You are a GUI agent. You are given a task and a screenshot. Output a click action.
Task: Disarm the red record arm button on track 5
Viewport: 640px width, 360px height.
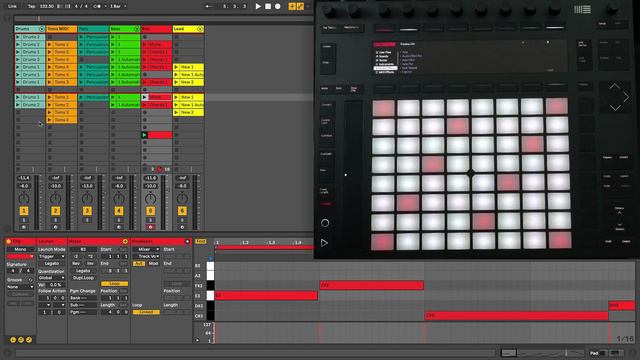tap(150, 227)
